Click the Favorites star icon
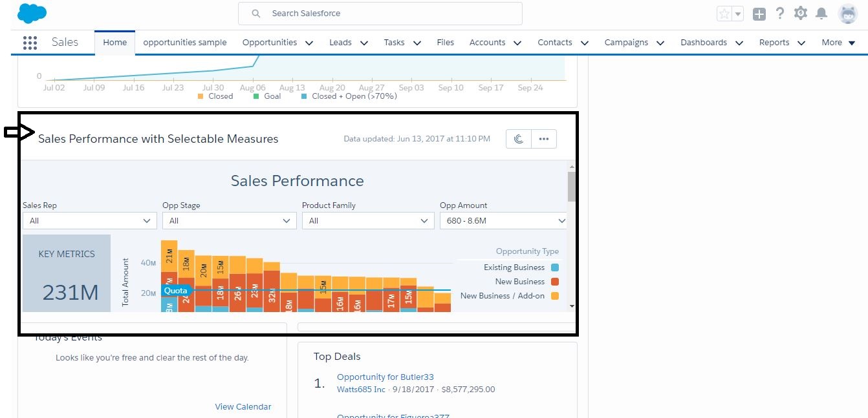The height and width of the screenshot is (418, 868). 724,14
